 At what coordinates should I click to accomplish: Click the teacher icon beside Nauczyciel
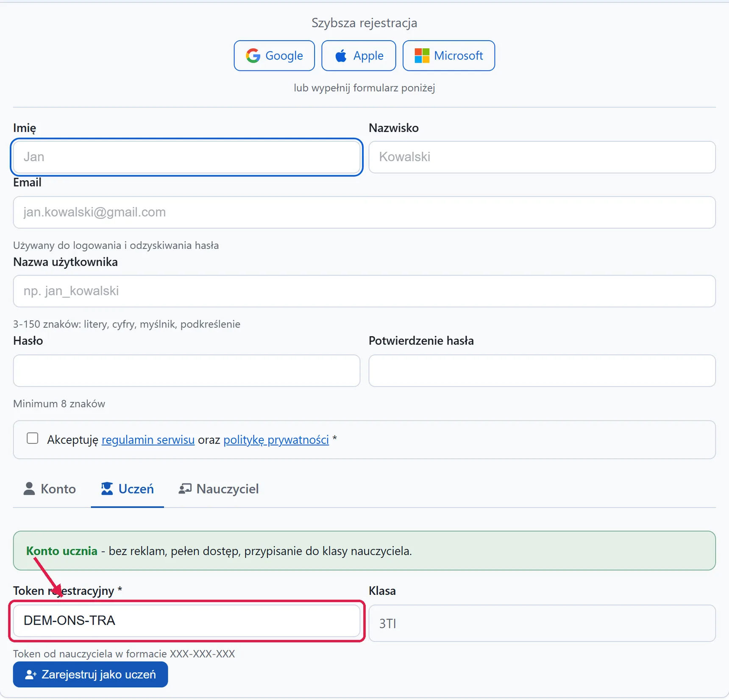point(185,488)
